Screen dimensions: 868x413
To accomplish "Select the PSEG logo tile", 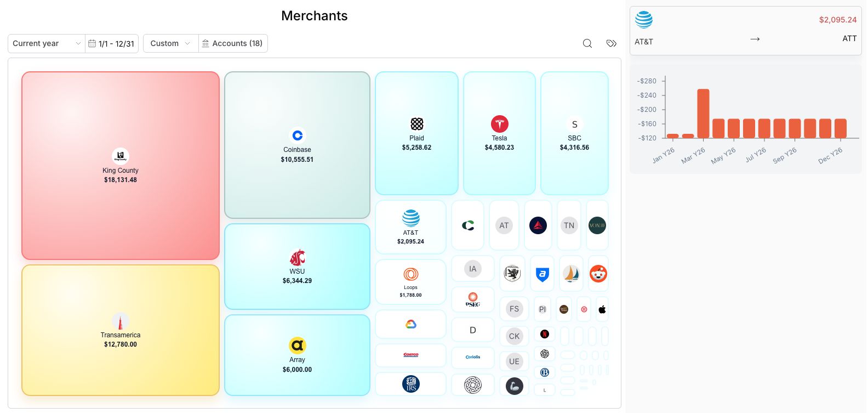I will [x=473, y=300].
